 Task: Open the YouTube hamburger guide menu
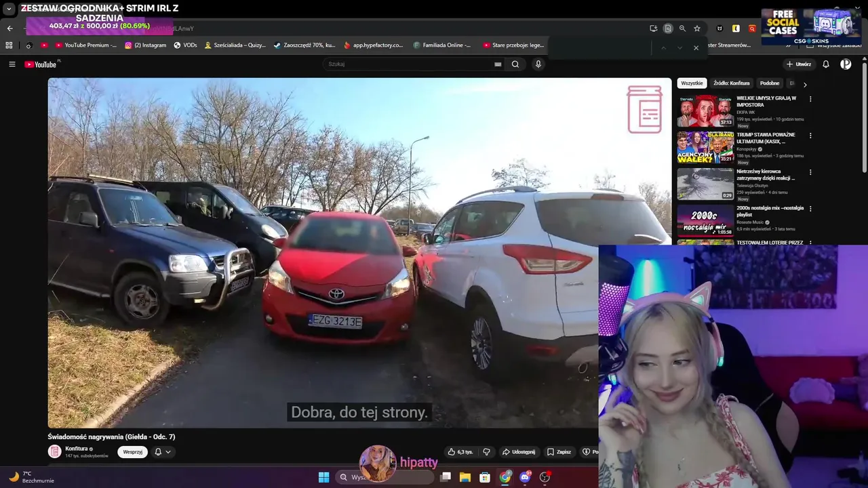12,64
